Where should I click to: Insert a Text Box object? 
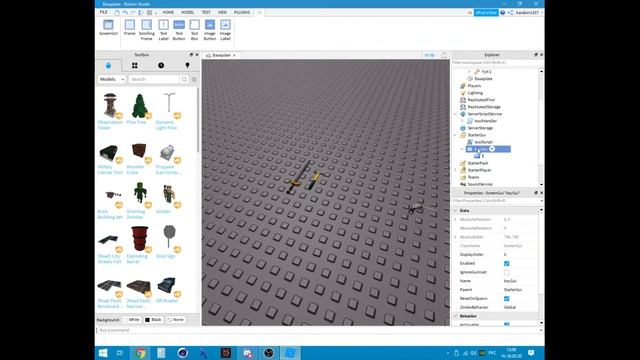194,30
